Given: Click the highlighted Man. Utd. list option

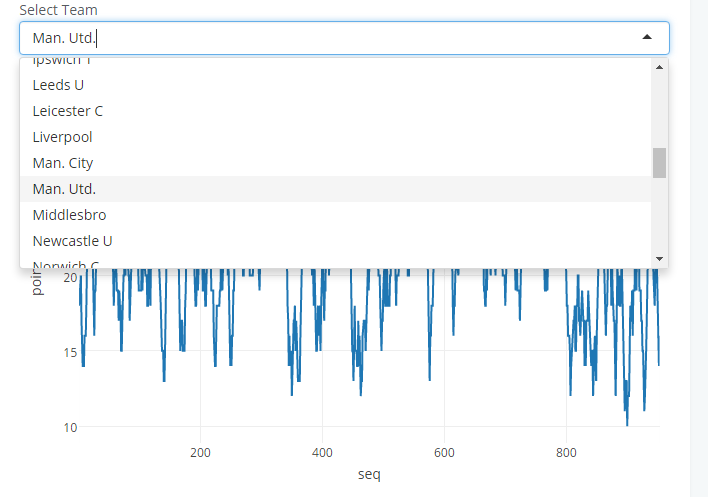Looking at the screenshot, I should click(64, 189).
